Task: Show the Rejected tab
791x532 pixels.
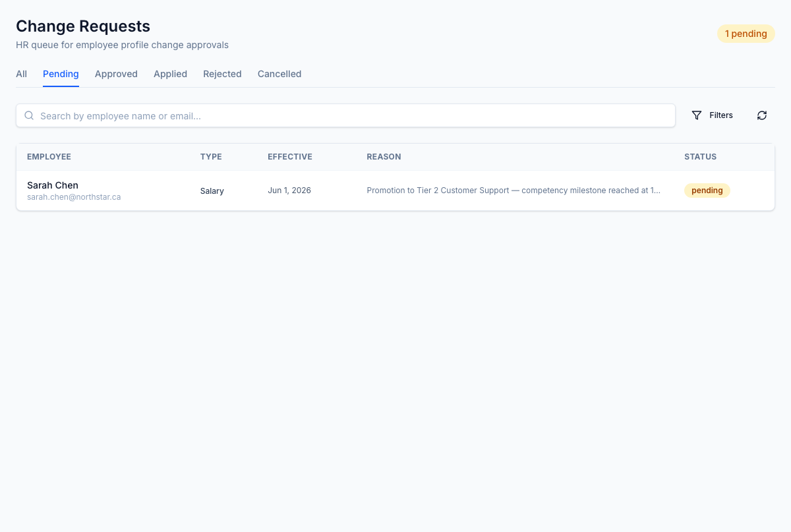Action: click(222, 74)
